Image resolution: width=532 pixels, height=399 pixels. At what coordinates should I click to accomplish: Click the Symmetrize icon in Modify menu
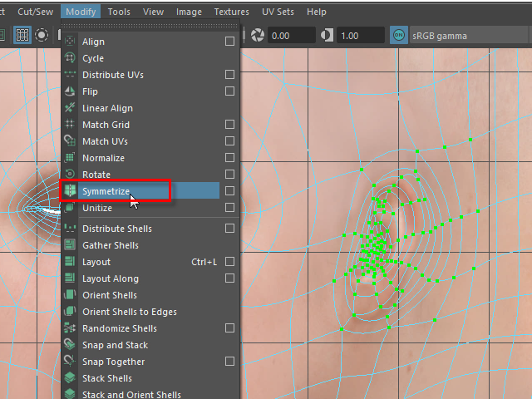pyautogui.click(x=71, y=191)
